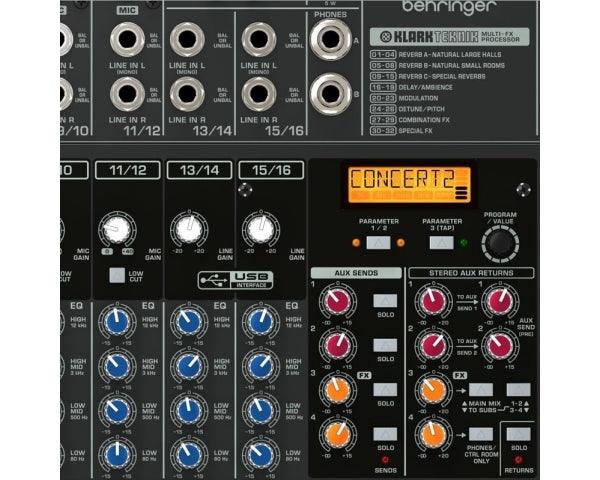The width and height of the screenshot is (600, 480).
Task: Click the LINE IN R jack of channel 15/16
Action: tap(259, 94)
